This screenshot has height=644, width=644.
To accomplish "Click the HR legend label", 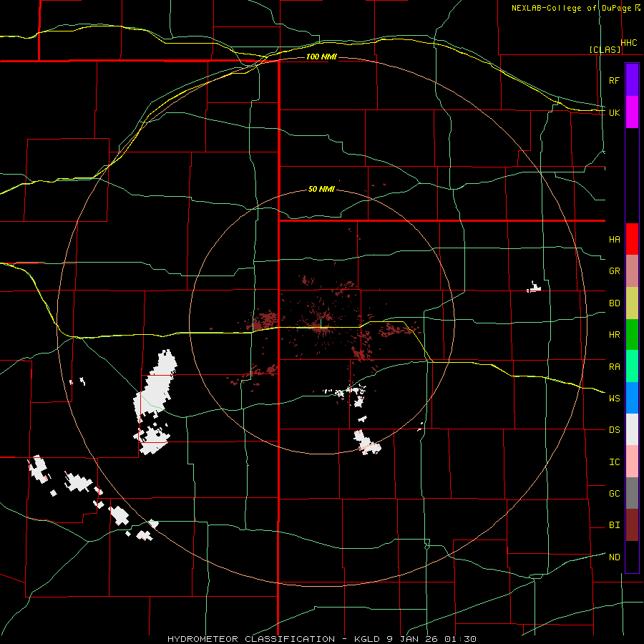I will [614, 335].
